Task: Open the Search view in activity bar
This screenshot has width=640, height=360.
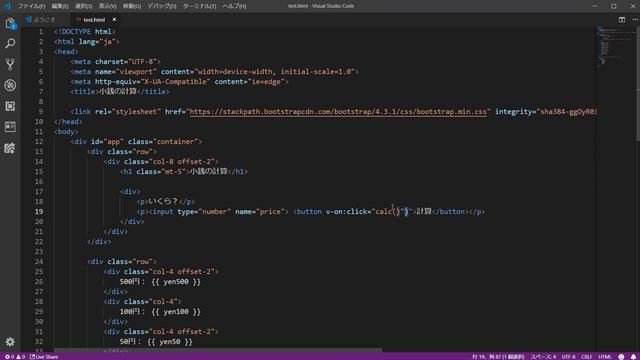Action: tap(10, 43)
